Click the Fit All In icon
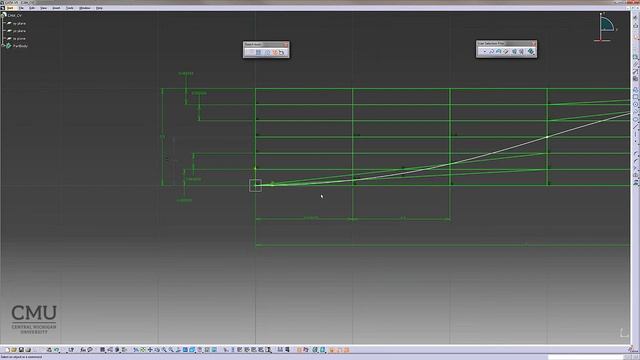Viewport: 640px width, 360px height. click(x=143, y=350)
